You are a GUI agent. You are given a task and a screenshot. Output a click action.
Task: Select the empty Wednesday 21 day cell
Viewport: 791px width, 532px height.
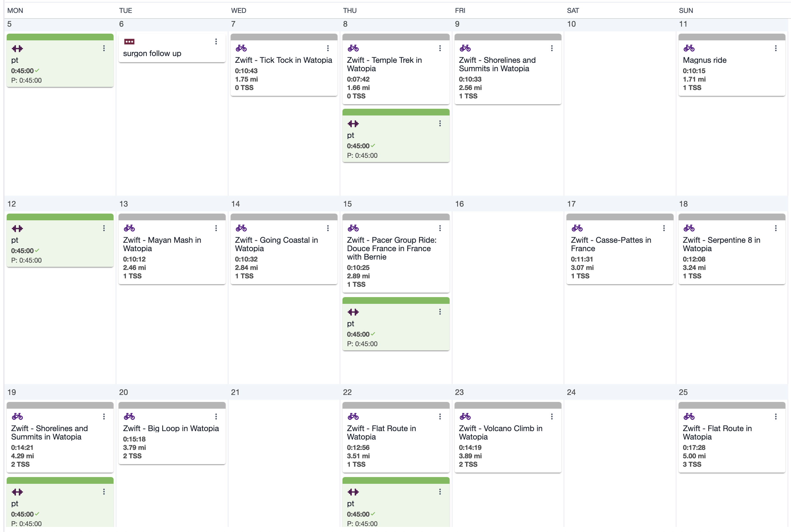[x=284, y=463]
